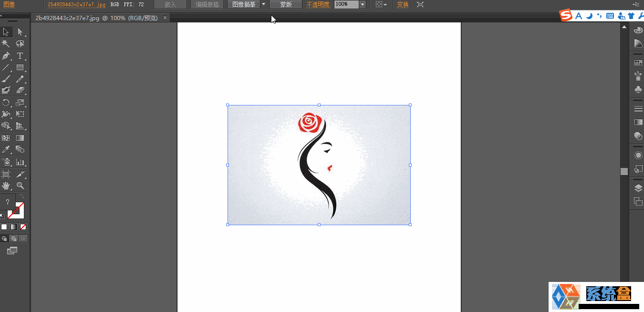Set Color fill mode button
Viewport: 644px width, 312px height.
pyautogui.click(x=4, y=227)
